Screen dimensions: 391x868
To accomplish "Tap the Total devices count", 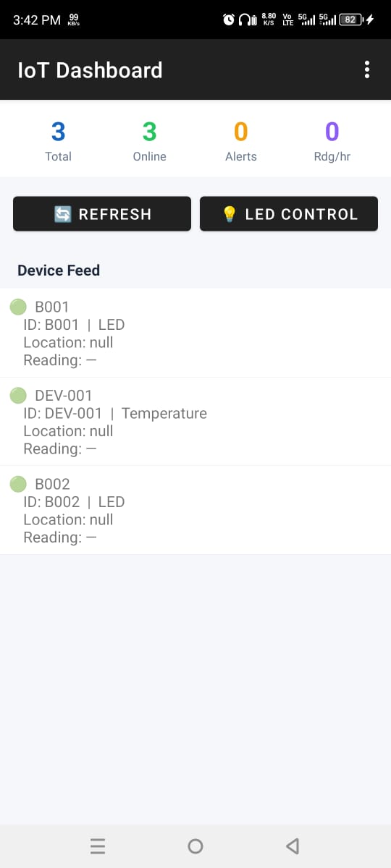I will click(58, 132).
